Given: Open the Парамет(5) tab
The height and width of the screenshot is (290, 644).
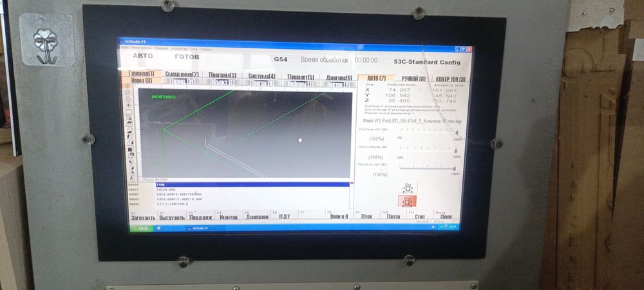Looking at the screenshot, I should pyautogui.click(x=301, y=77).
